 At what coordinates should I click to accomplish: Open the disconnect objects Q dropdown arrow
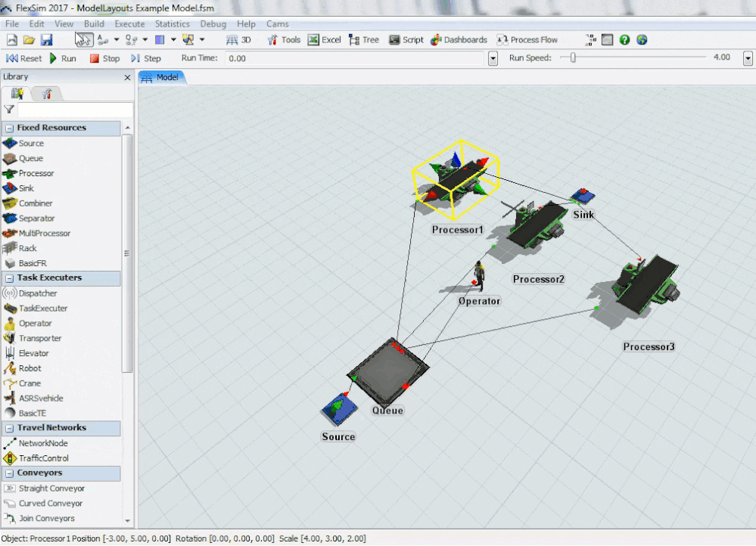click(x=145, y=40)
